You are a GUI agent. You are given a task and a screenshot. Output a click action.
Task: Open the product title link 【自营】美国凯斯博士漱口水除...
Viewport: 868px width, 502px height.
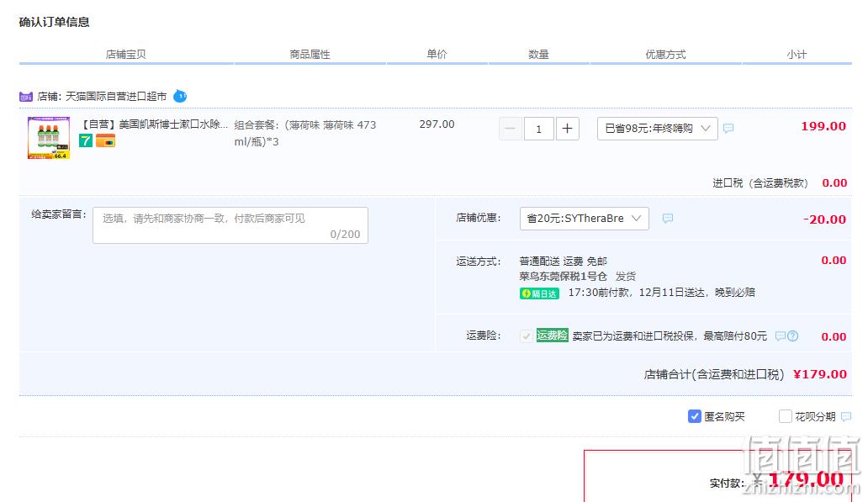click(155, 124)
